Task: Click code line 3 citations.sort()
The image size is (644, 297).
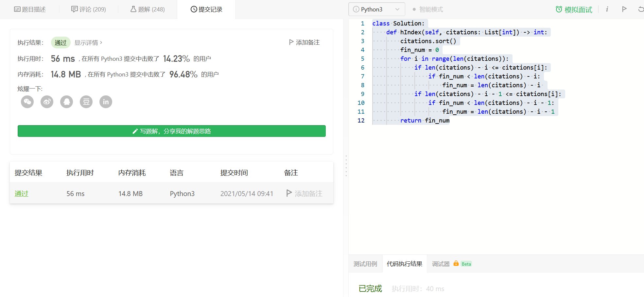Action: pyautogui.click(x=428, y=41)
